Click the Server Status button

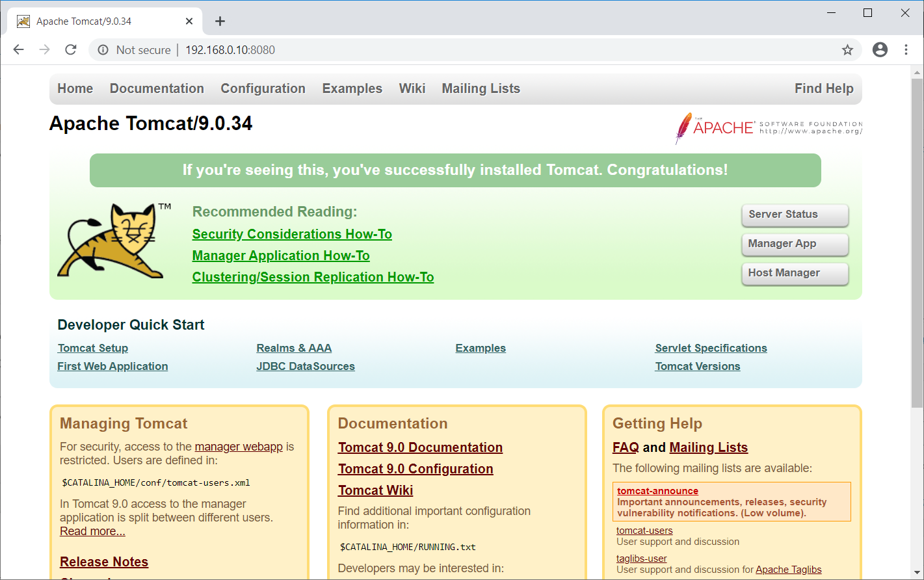coord(795,215)
